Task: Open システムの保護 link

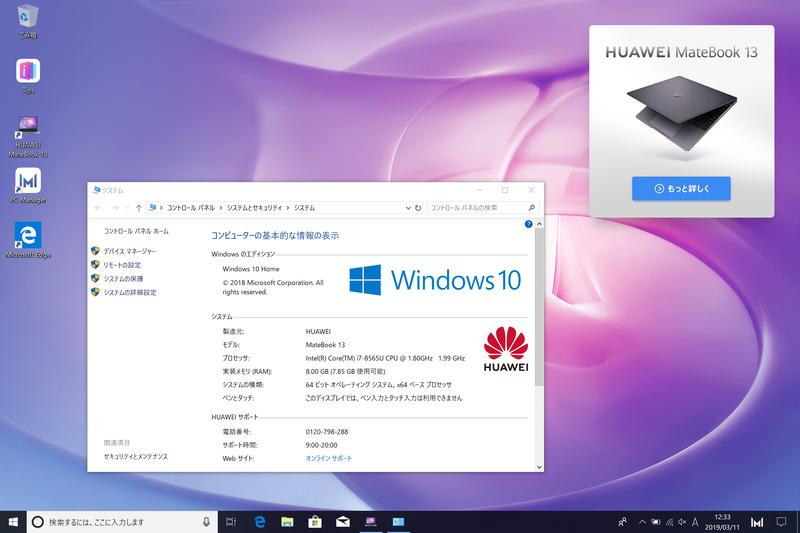Action: [123, 278]
